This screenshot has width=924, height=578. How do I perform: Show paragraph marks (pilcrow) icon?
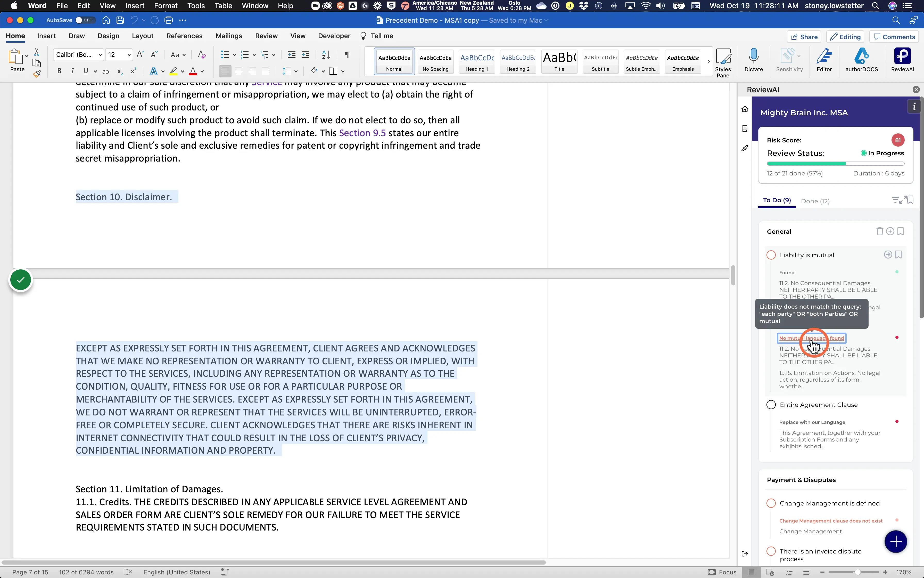click(347, 55)
